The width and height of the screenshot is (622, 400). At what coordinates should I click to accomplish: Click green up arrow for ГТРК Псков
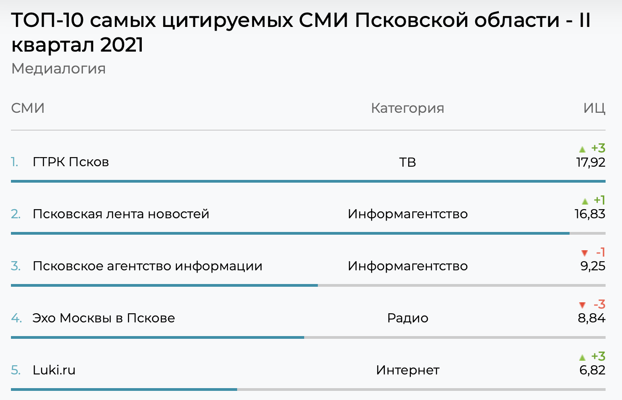click(582, 149)
